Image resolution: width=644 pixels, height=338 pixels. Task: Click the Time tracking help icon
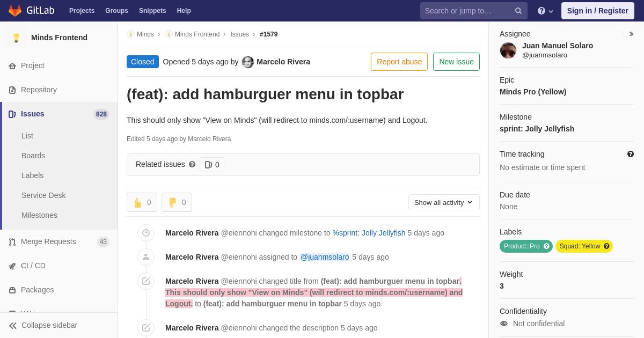[631, 154]
